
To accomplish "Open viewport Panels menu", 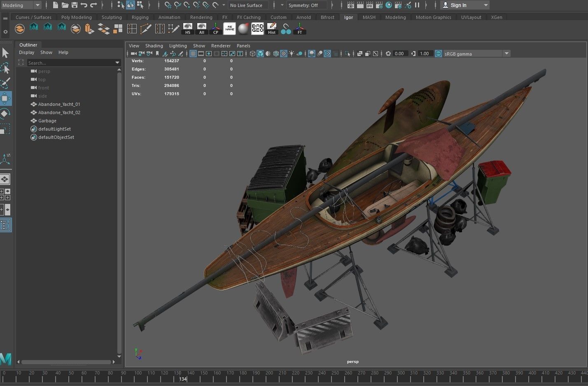I will [x=243, y=46].
